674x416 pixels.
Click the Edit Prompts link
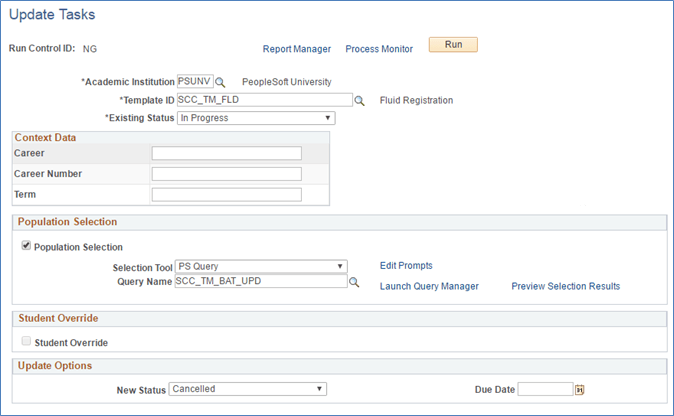click(406, 266)
